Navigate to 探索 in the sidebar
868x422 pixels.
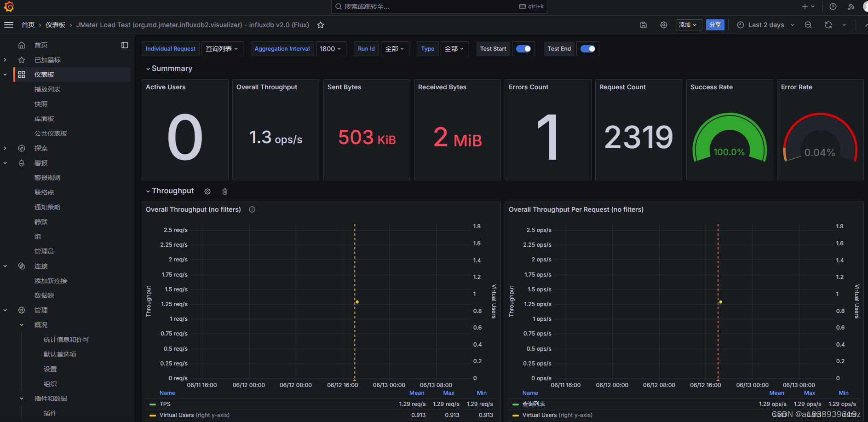tap(40, 148)
